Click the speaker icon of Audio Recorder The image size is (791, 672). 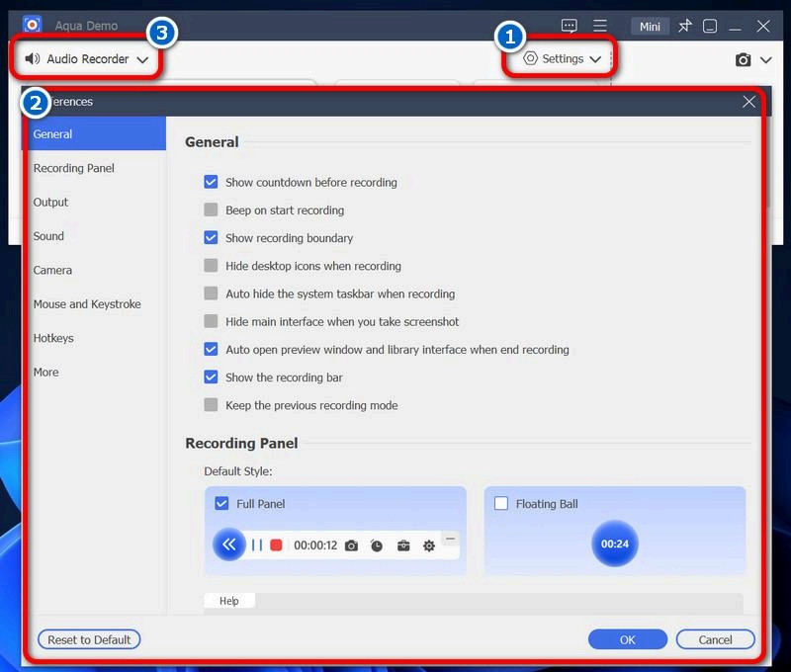[x=33, y=59]
